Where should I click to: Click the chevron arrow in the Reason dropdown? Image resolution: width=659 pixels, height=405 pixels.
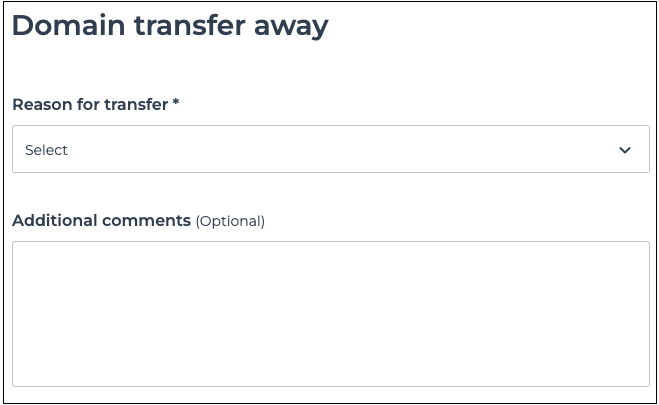tap(625, 150)
